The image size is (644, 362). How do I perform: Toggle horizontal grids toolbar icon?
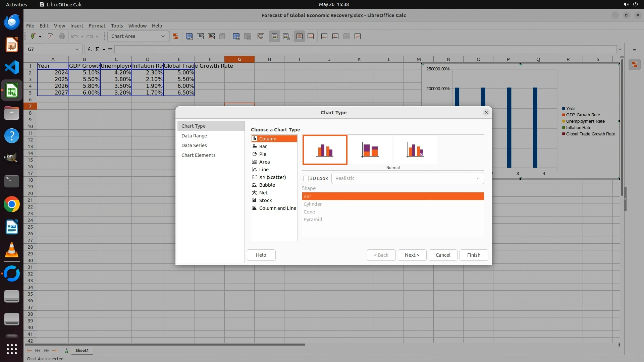coord(300,36)
